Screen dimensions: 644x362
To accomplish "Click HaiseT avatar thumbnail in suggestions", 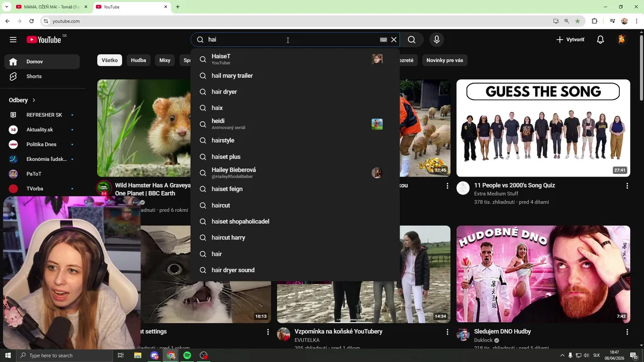I will [377, 59].
